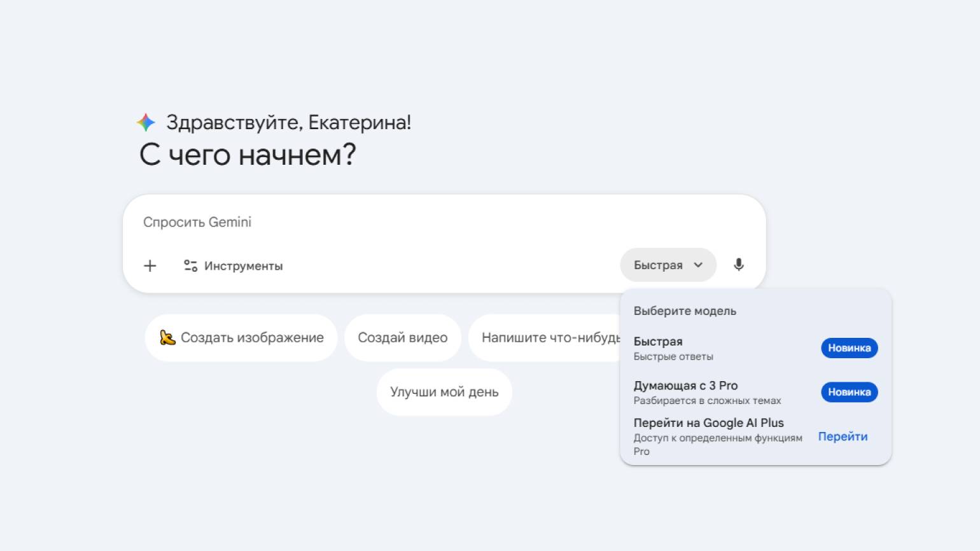This screenshot has height=551, width=980.
Task: Click the Gemini sparkle logo
Action: click(146, 122)
